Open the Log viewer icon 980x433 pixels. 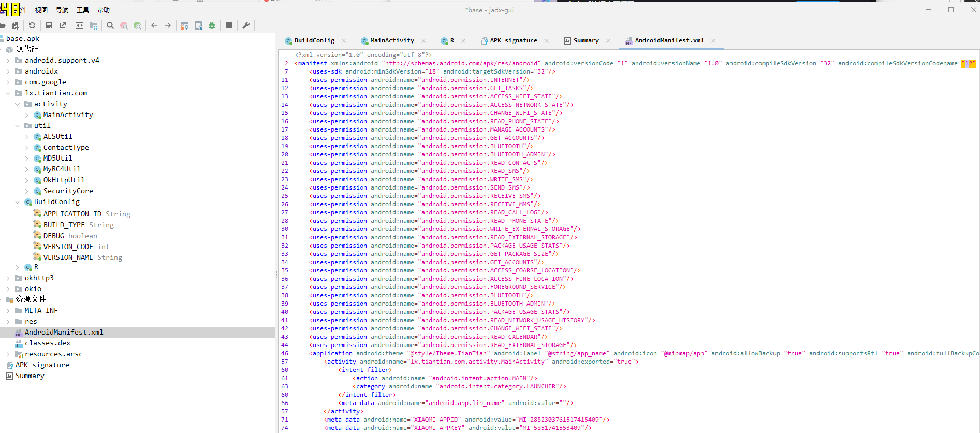point(229,25)
